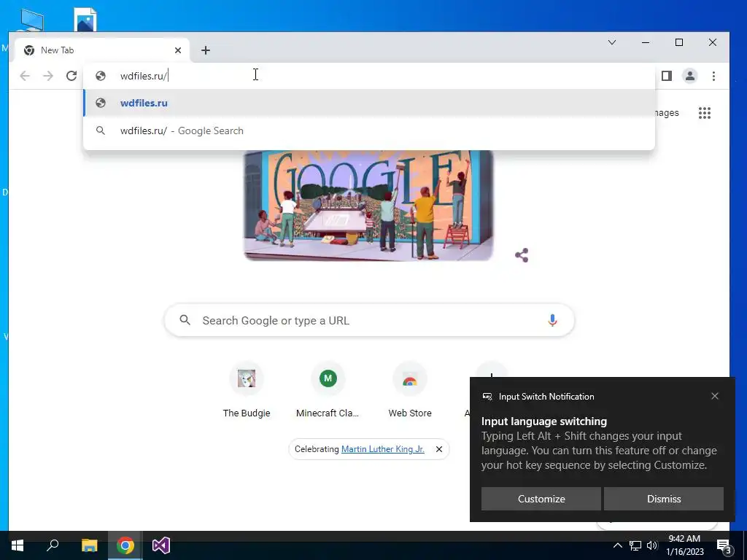This screenshot has height=560, width=747.
Task: Open the Action Center notifications icon
Action: pos(724,546)
